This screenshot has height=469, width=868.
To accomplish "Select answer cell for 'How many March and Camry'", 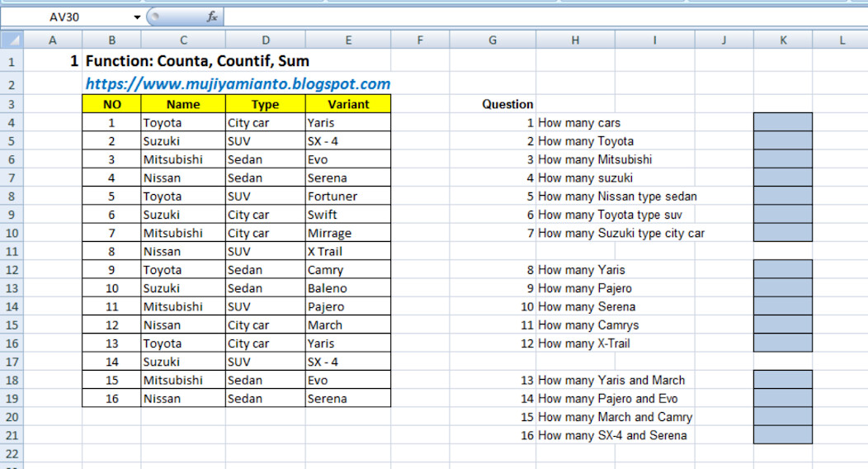I will [x=783, y=417].
